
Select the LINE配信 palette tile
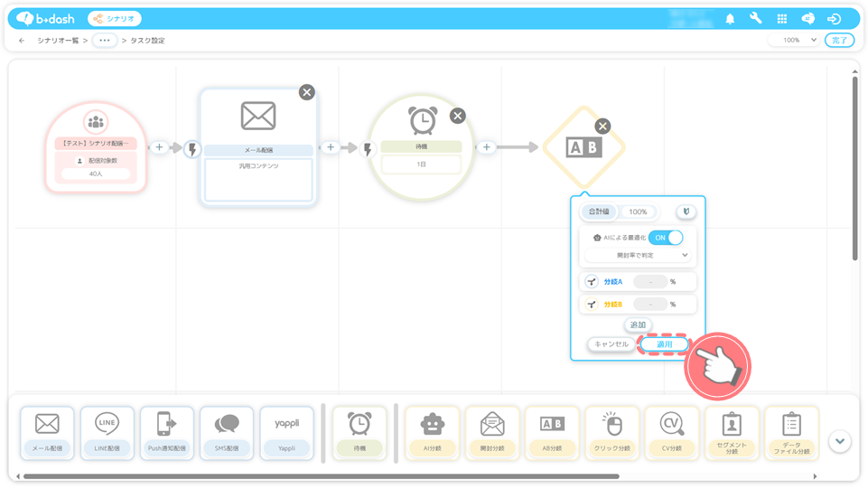107,434
